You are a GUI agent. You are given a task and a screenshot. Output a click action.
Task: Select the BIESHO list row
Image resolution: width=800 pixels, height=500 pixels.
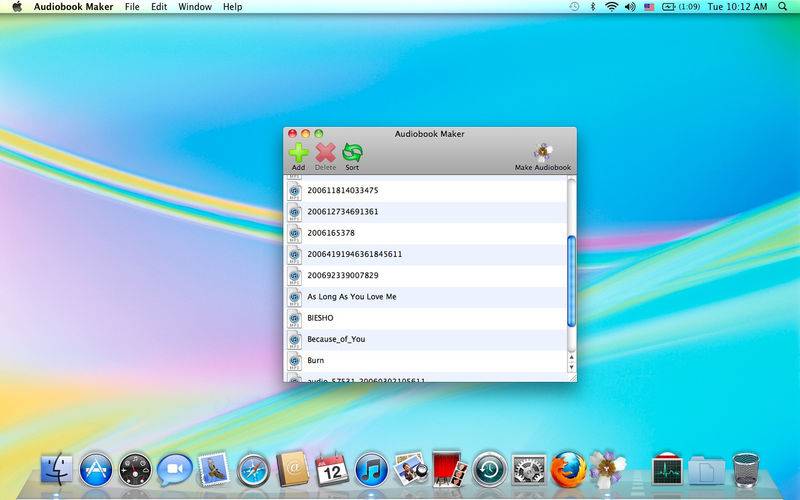pos(426,318)
